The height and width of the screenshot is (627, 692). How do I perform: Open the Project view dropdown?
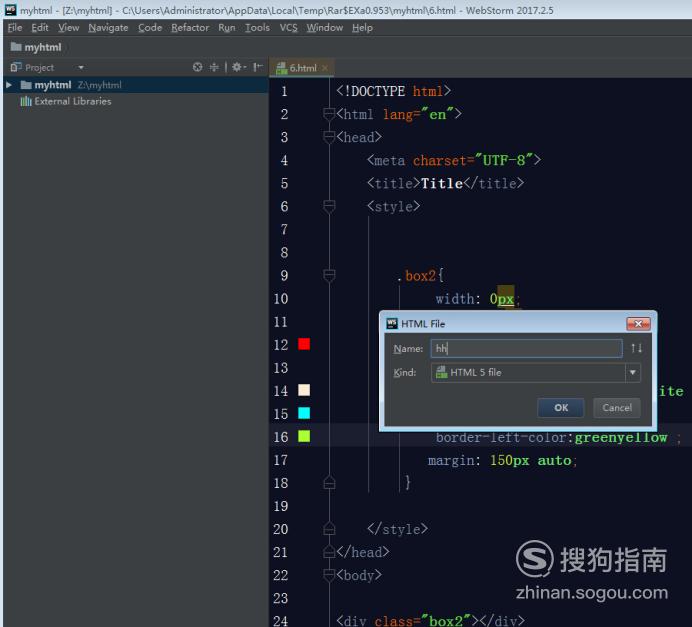click(81, 68)
